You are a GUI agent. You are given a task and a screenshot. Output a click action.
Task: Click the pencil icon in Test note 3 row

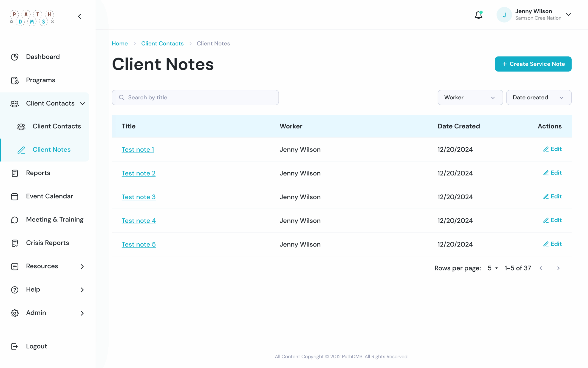coord(546,196)
